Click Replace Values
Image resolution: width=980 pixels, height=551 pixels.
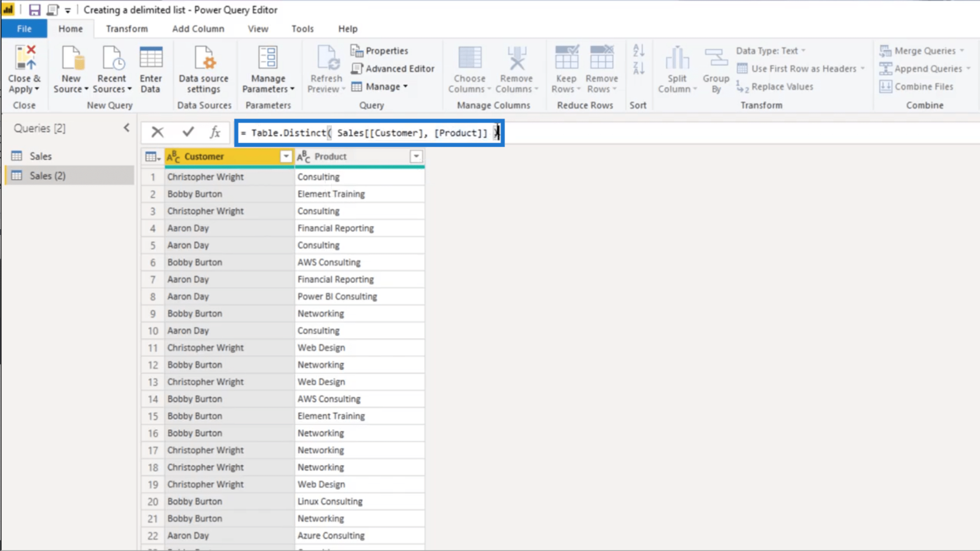tap(775, 86)
